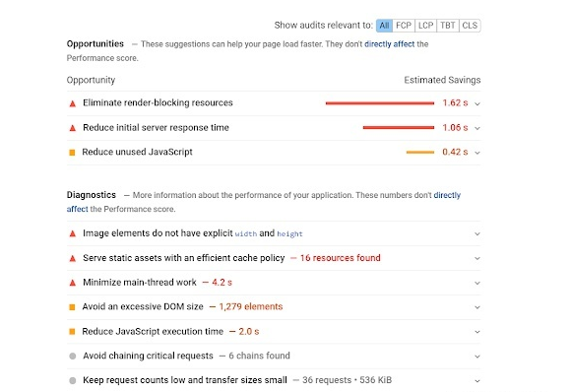This screenshot has height=392, width=570.
Task: Switch to the LCP filter tab
Action: click(x=425, y=26)
